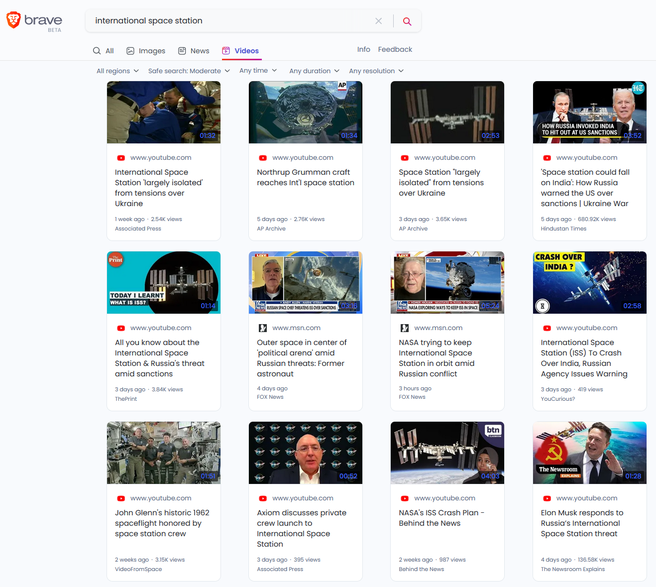Open title 'International Space Station largely isolated'
This screenshot has width=656, height=587.
click(x=159, y=188)
